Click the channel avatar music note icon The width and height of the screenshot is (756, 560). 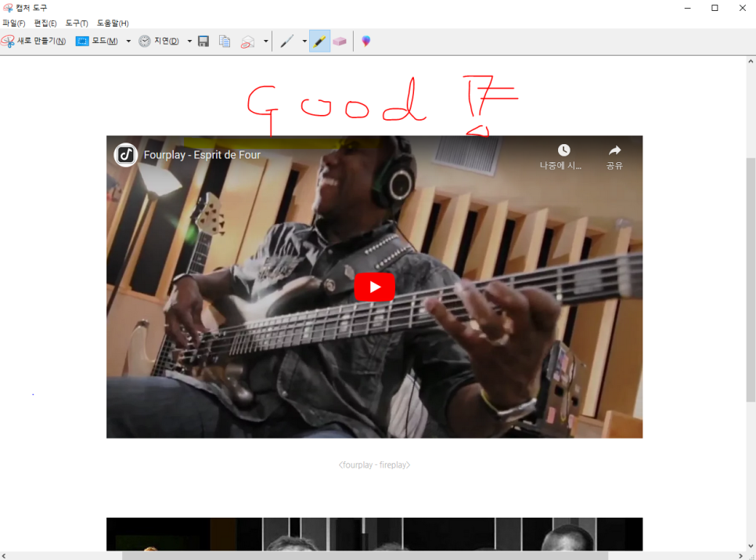pyautogui.click(x=126, y=155)
